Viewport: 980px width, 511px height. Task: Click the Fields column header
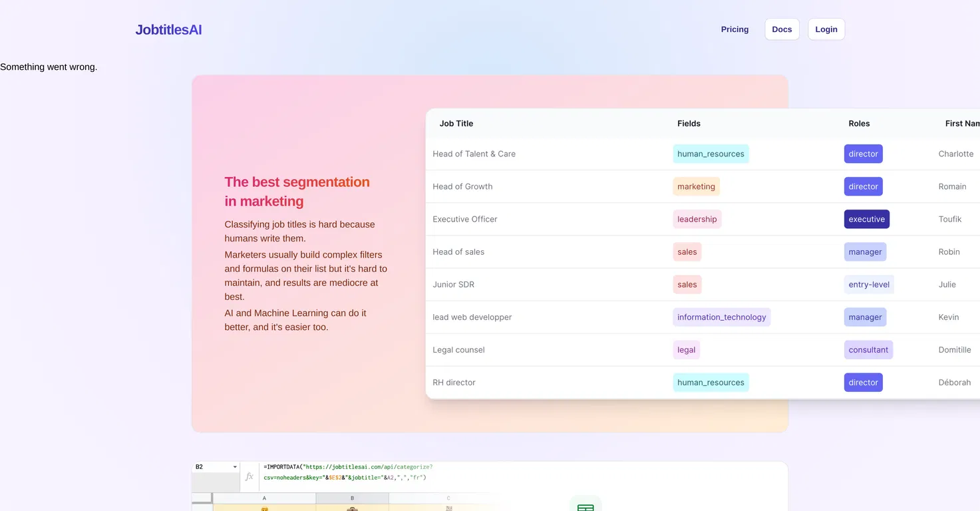(x=689, y=123)
